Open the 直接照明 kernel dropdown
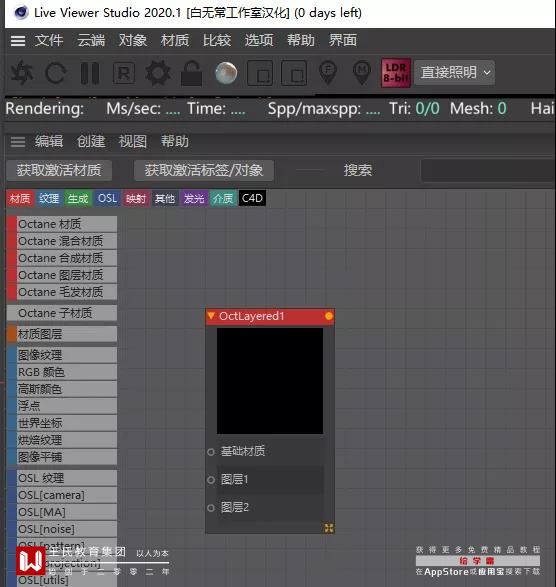The image size is (556, 587). (x=454, y=72)
